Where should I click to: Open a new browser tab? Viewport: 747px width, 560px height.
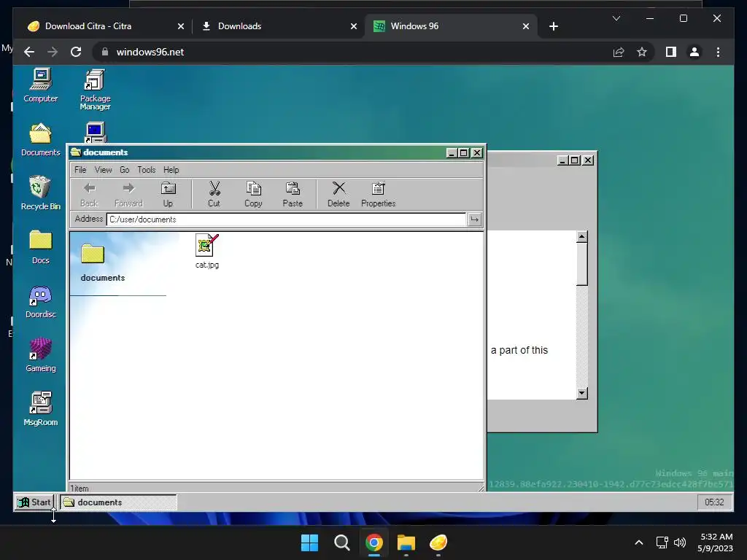pyautogui.click(x=553, y=26)
